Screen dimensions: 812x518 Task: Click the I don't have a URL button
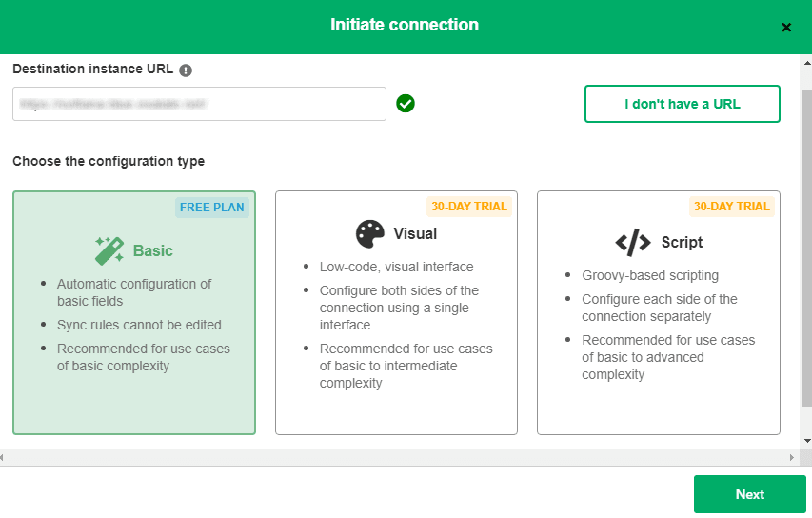[x=682, y=104]
